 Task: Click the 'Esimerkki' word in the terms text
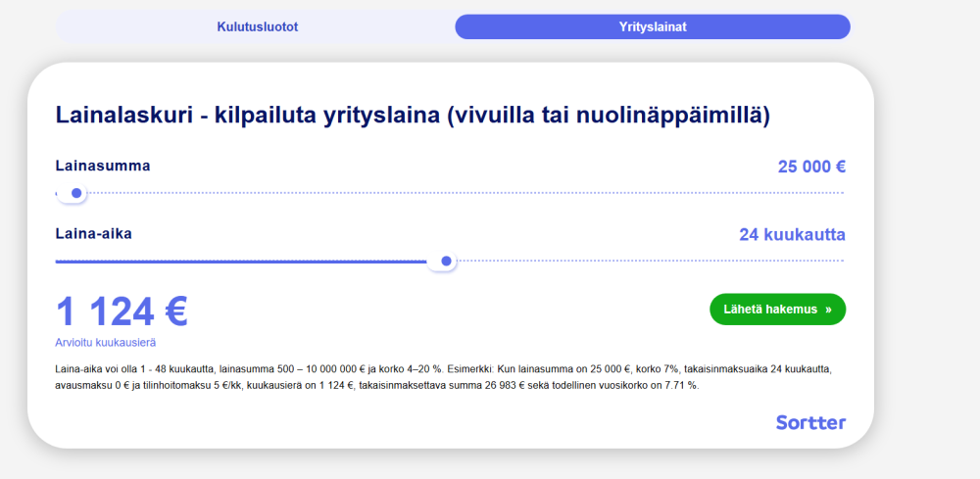click(x=471, y=369)
